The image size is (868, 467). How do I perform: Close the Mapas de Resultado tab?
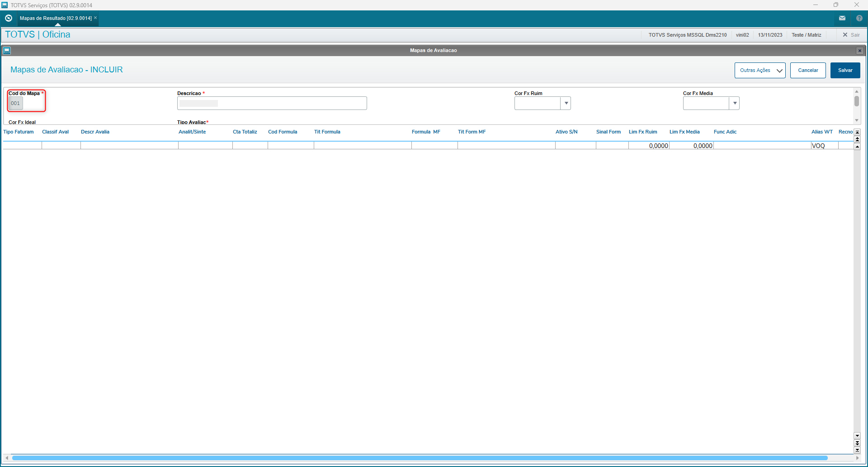tap(95, 18)
